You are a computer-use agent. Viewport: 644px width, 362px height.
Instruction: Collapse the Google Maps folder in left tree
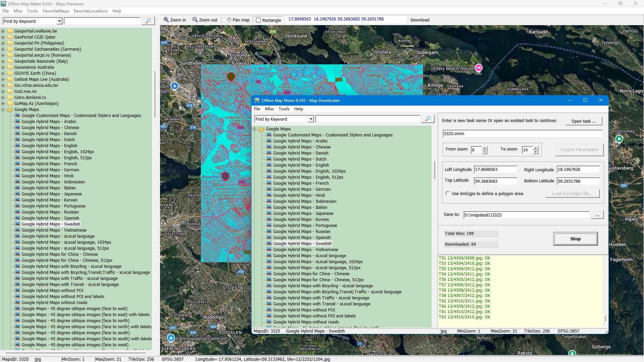(x=3, y=110)
